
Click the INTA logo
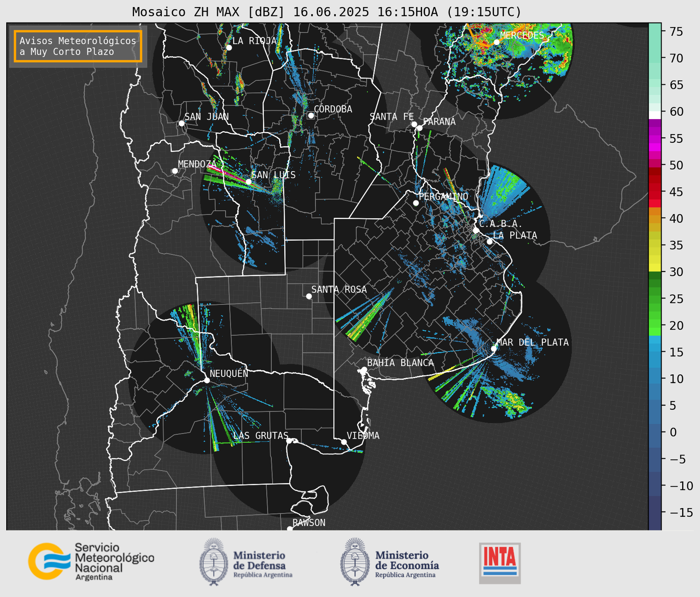pos(500,563)
